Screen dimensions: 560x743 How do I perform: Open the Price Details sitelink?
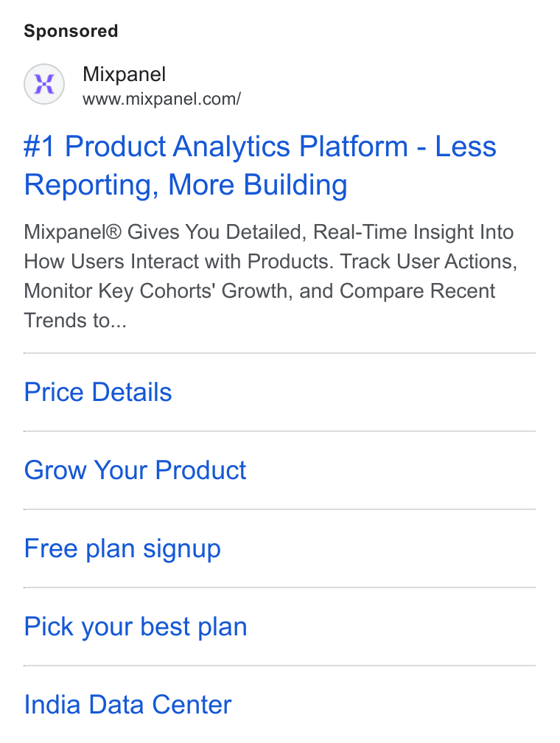click(97, 392)
